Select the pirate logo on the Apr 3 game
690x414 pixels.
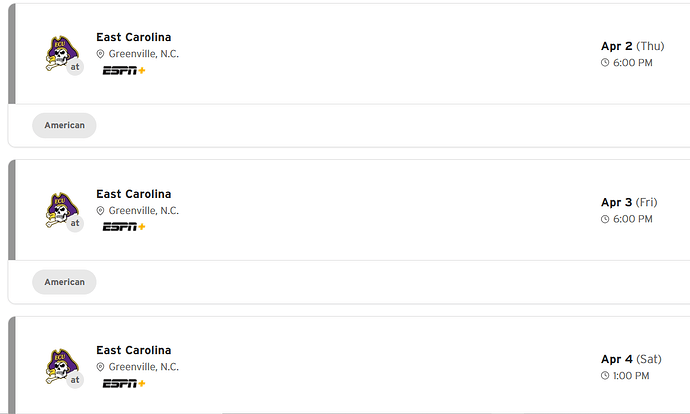coord(60,208)
